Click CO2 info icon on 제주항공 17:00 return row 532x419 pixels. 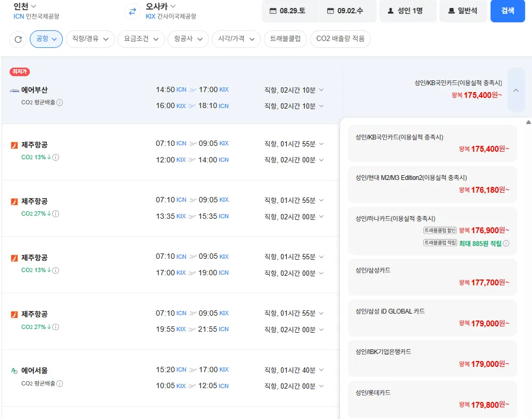[x=56, y=270]
